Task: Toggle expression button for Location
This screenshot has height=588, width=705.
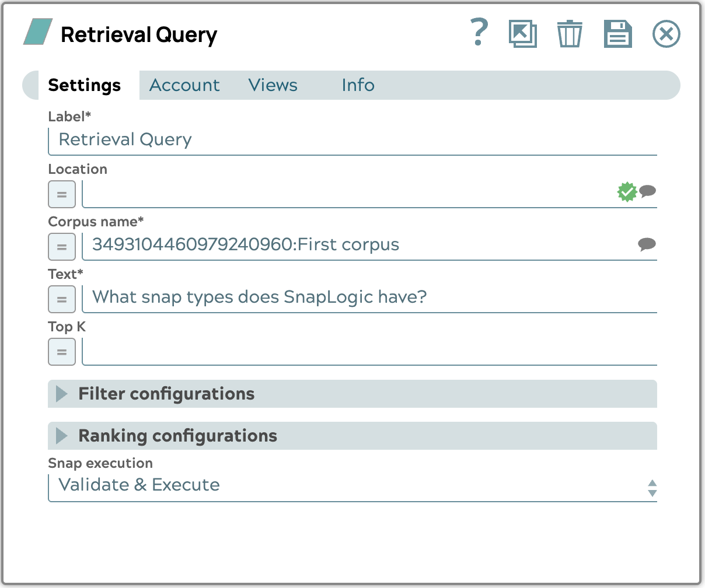Action: (62, 194)
